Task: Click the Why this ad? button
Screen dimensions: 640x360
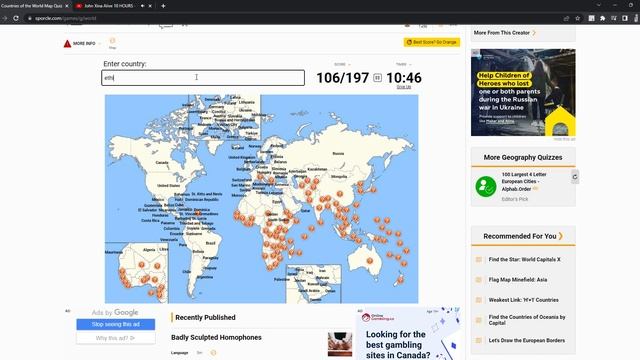Action: (116, 338)
